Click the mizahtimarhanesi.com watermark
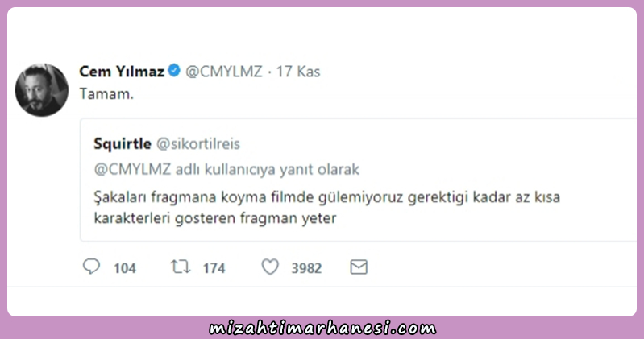The image size is (644, 339). tap(322, 329)
